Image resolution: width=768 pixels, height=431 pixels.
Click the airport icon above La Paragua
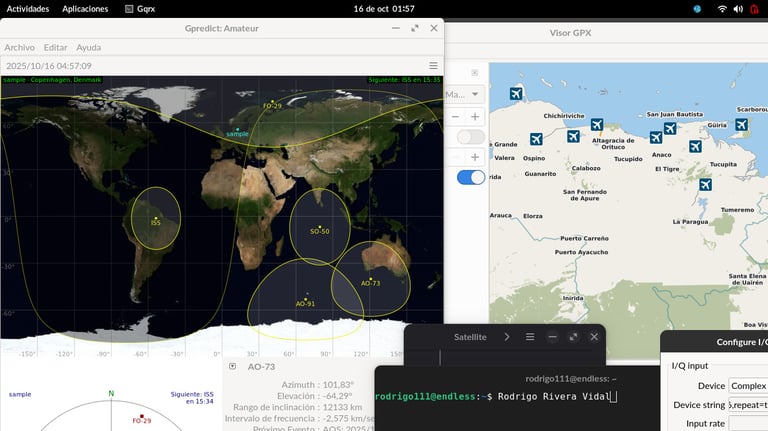tap(705, 185)
